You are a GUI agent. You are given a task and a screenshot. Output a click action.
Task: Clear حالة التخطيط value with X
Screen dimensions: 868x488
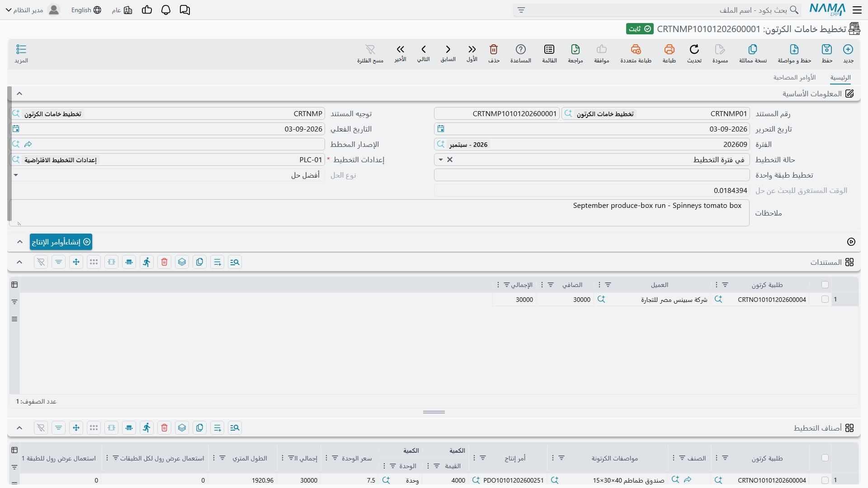tap(450, 160)
